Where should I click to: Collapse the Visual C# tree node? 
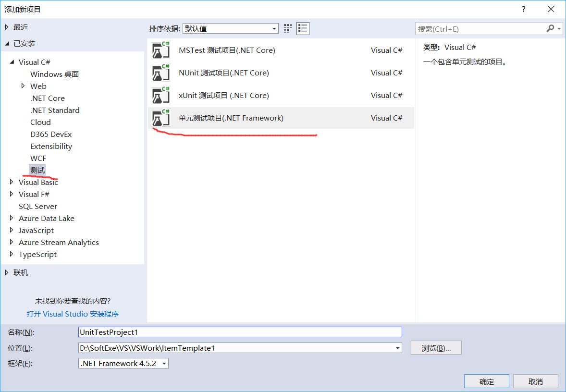[12, 62]
